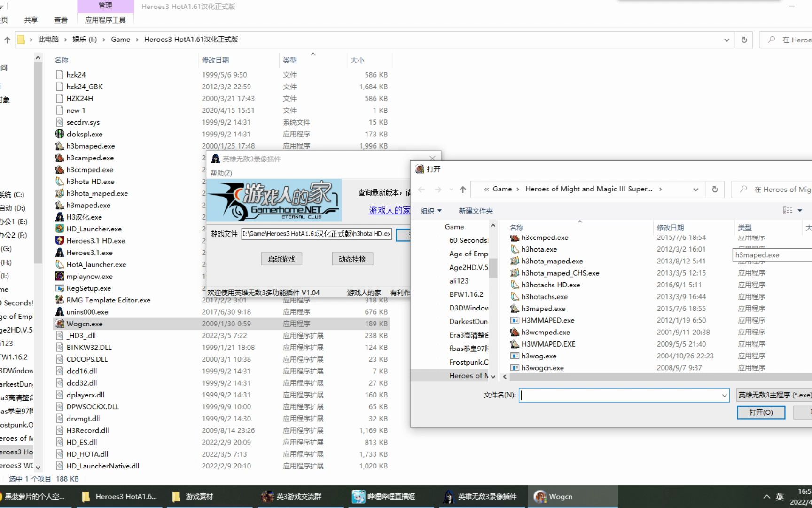The width and height of the screenshot is (812, 508).
Task: Select the H3汉化.exe file icon
Action: pyautogui.click(x=60, y=217)
